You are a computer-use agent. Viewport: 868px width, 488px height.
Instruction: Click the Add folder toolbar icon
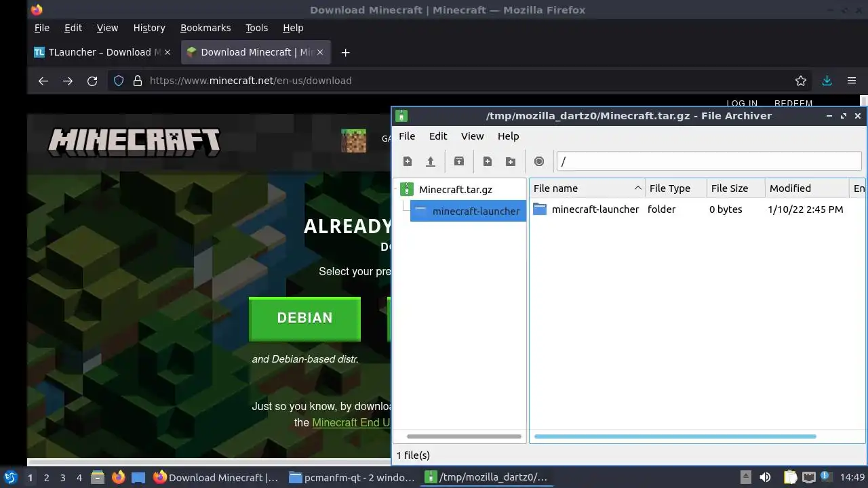pos(511,161)
